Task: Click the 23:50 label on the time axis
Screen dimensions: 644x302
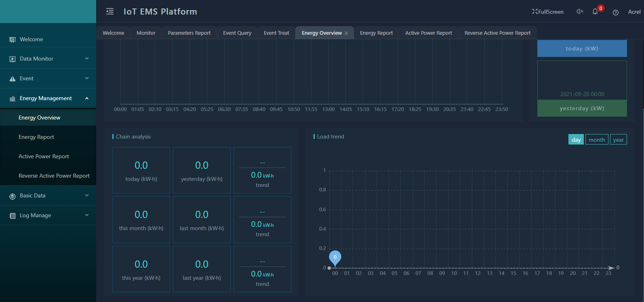Action: (502, 109)
